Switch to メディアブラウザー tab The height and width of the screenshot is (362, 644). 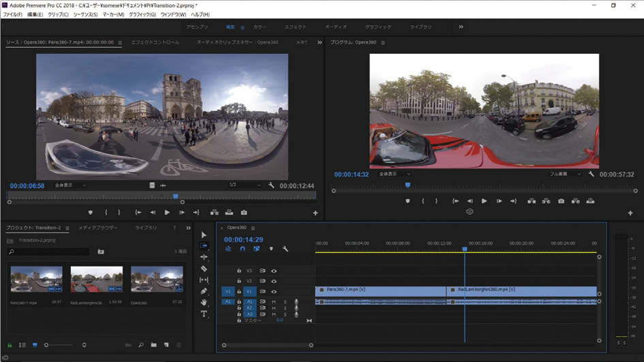coord(98,228)
